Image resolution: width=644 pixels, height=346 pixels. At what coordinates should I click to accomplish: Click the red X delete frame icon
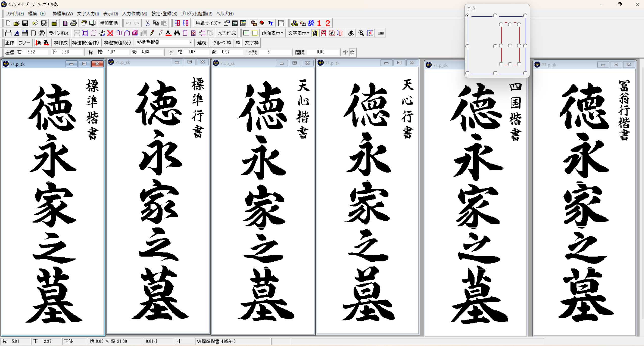point(110,33)
